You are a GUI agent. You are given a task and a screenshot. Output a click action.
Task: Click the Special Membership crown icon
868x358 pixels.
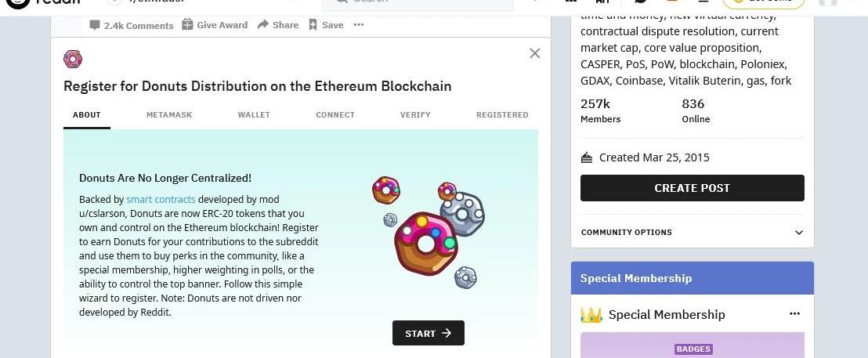coord(591,315)
